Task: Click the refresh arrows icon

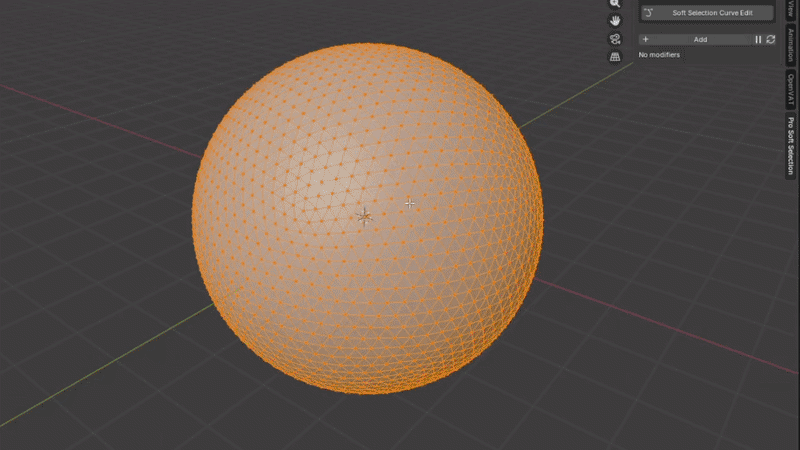Action: coord(770,39)
